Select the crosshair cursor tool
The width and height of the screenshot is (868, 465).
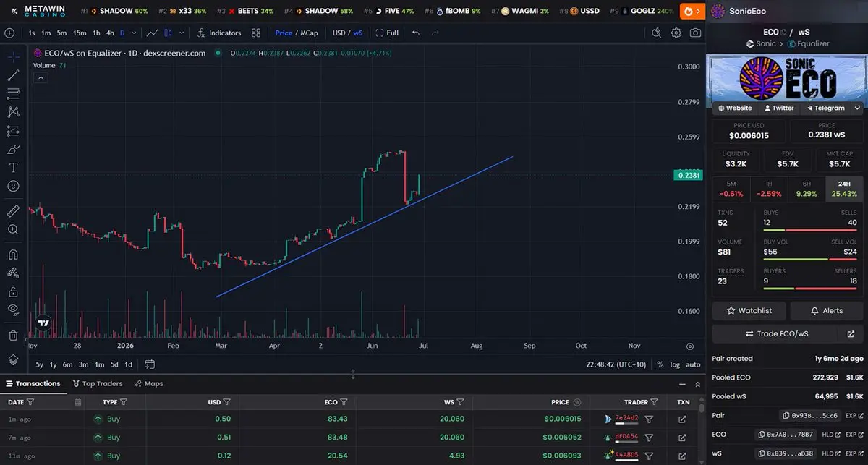pos(13,56)
